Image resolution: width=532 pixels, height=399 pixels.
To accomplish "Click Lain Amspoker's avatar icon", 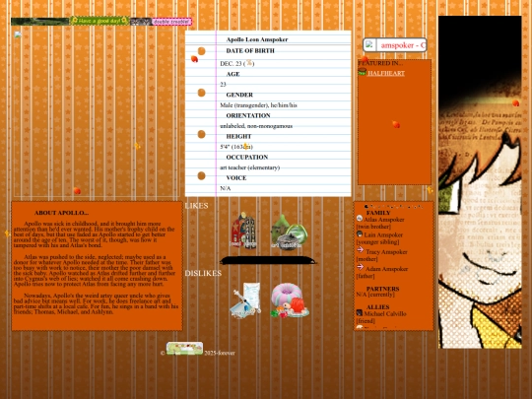I will (x=360, y=233).
